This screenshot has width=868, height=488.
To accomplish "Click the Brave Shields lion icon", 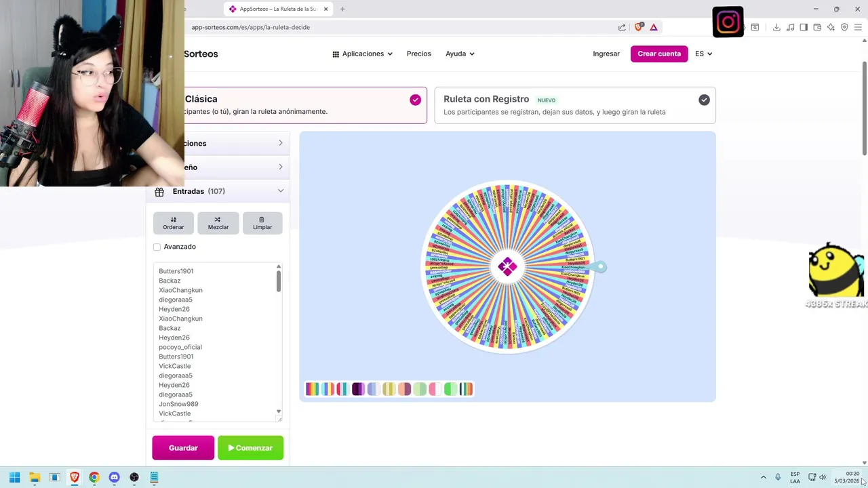I will point(638,27).
